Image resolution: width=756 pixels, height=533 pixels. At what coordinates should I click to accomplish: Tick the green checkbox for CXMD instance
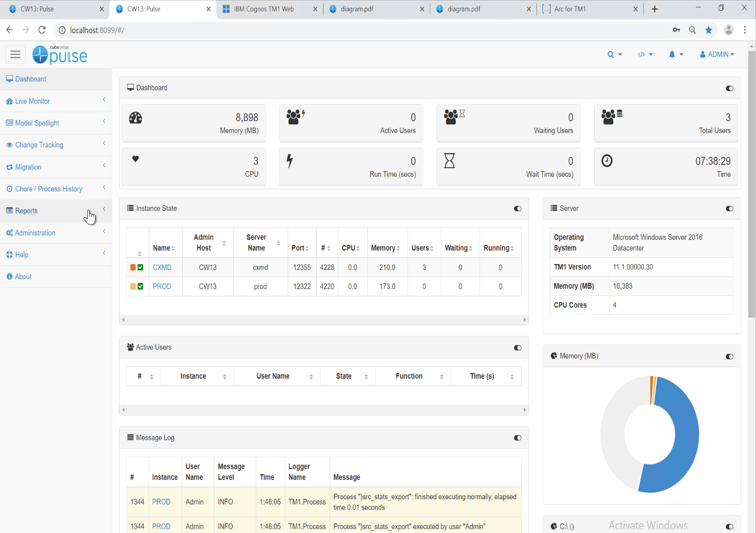[141, 267]
